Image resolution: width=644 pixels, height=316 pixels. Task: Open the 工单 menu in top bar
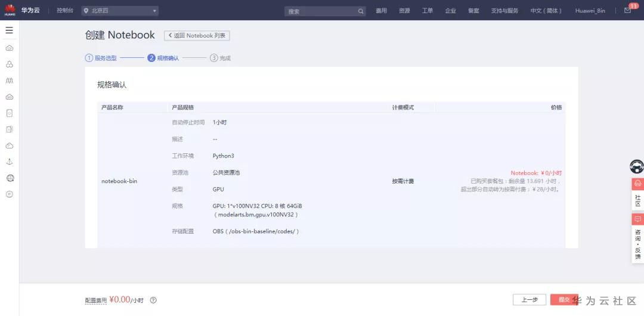[x=427, y=11]
